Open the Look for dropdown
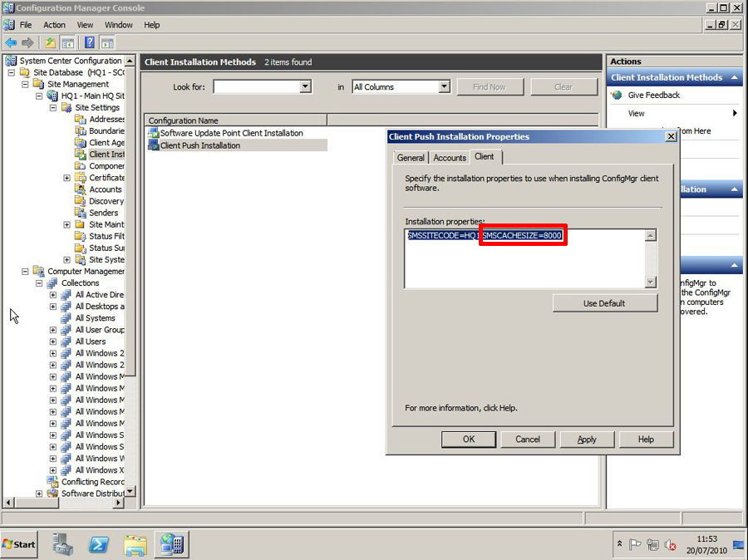Screen dimensions: 748x560 coord(305,86)
